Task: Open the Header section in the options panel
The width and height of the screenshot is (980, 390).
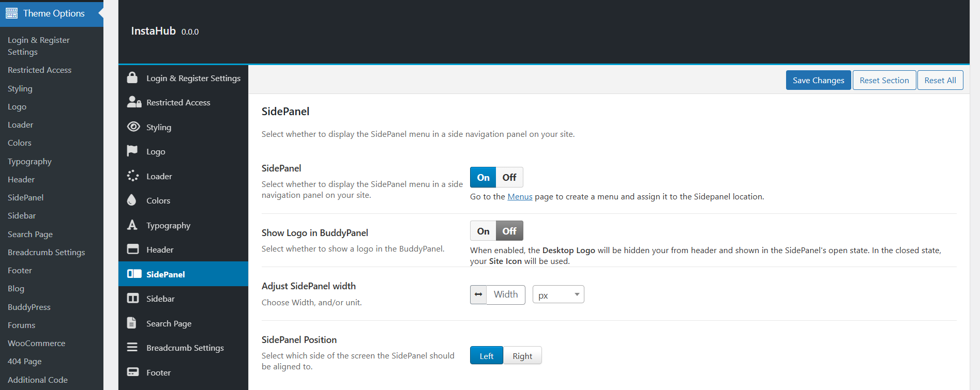Action: [x=160, y=249]
